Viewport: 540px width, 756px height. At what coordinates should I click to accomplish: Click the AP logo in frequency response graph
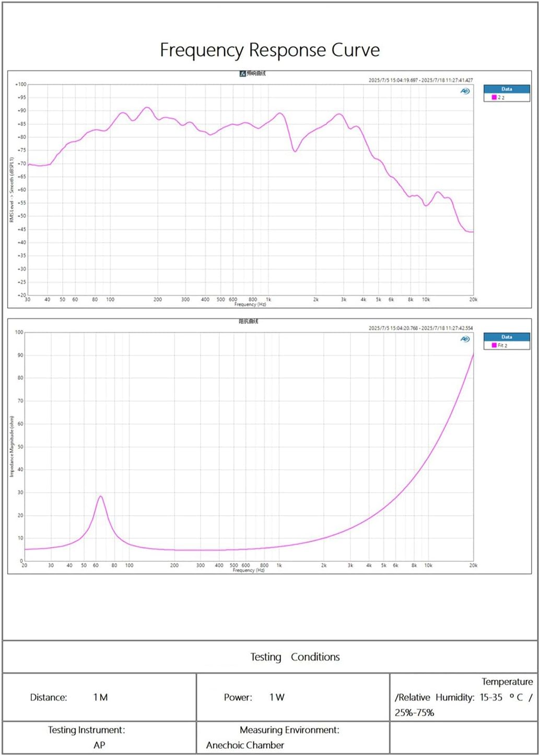465,91
